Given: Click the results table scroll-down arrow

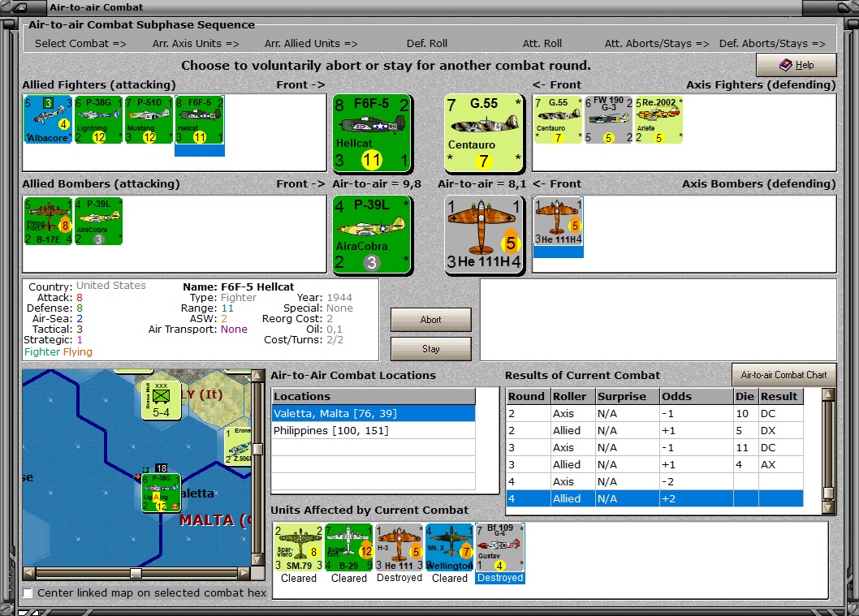Looking at the screenshot, I should click(828, 507).
